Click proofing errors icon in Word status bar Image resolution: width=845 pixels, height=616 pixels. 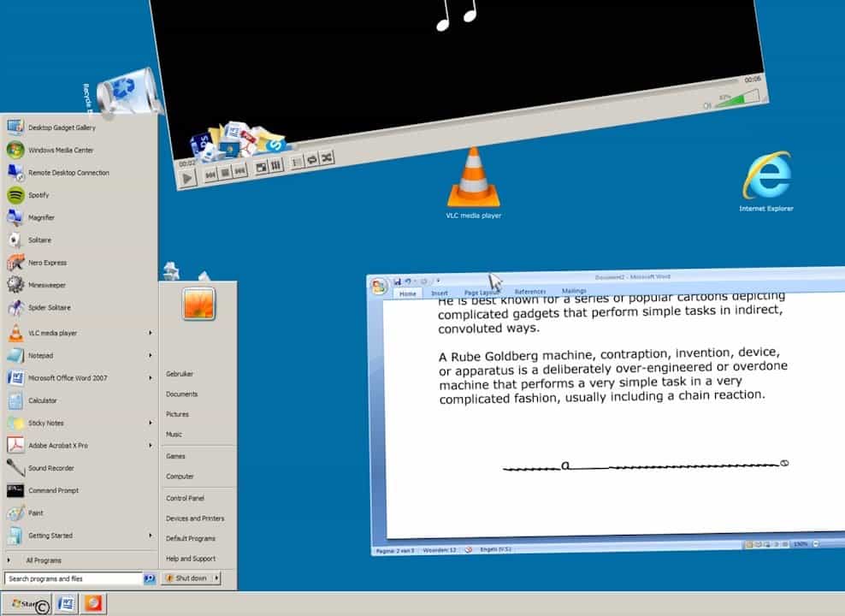tap(469, 550)
